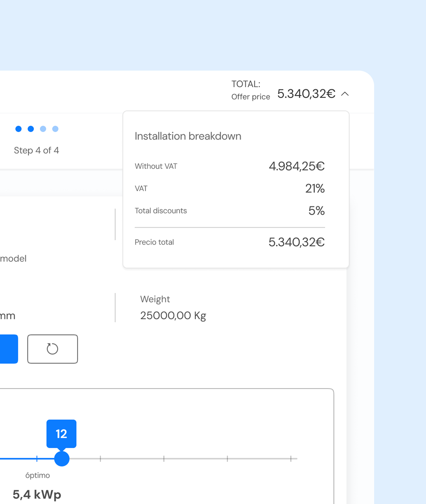Click the blue slider handle

pyautogui.click(x=62, y=459)
